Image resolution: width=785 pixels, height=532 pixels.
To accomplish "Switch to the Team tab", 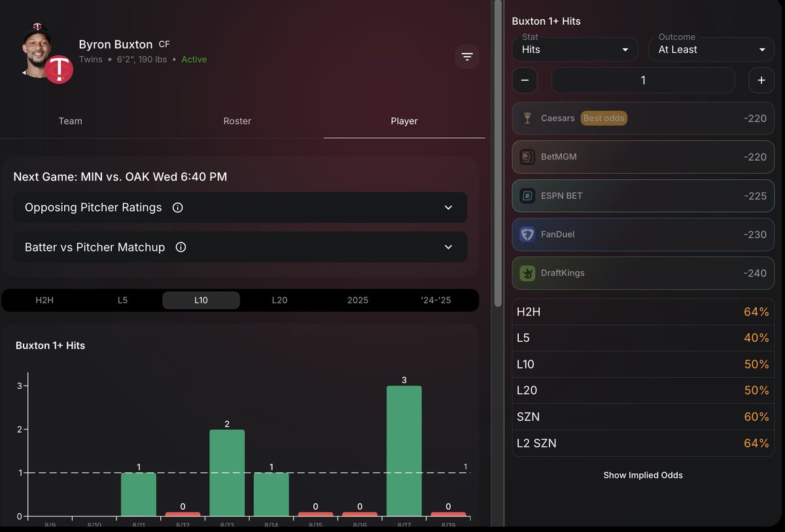I will coord(71,121).
